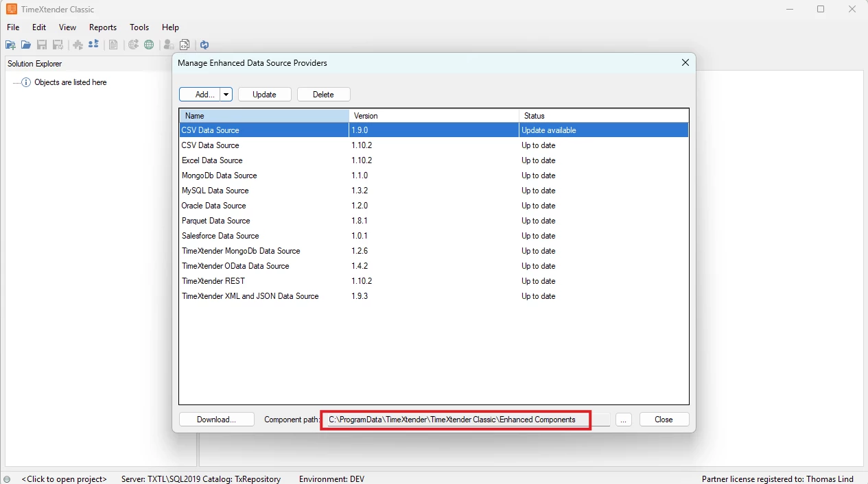Open the Edit menu
868x484 pixels.
click(39, 27)
